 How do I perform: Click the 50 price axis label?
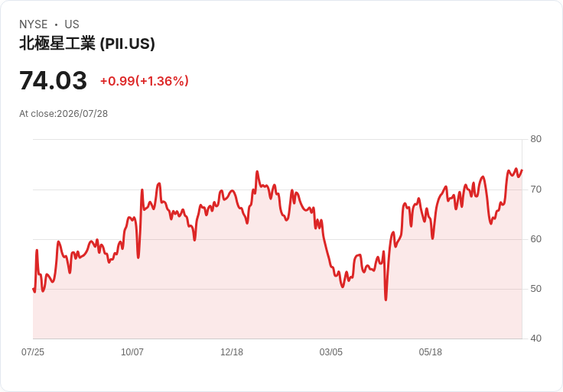point(535,289)
